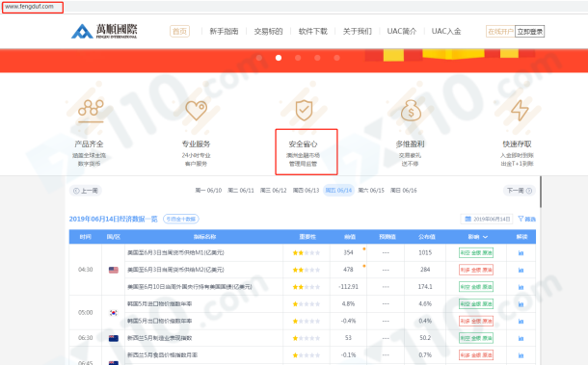
Task: Open UAC简介 navigation item
Action: coord(402,31)
